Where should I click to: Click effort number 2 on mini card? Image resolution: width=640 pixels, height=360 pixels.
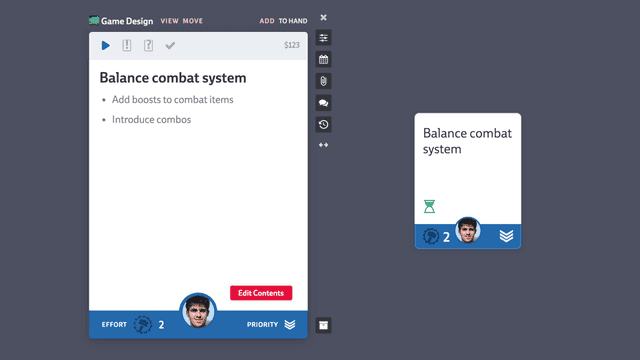coord(447,237)
